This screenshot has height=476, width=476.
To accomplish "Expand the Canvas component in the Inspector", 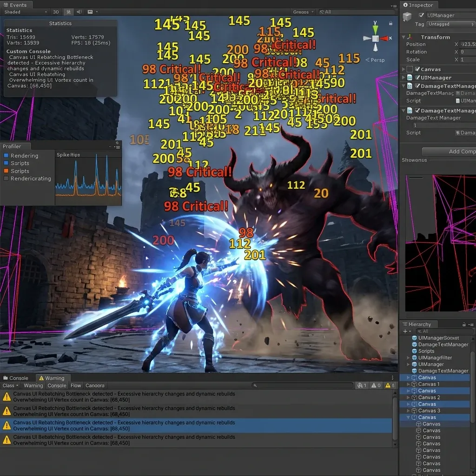I will point(403,69).
